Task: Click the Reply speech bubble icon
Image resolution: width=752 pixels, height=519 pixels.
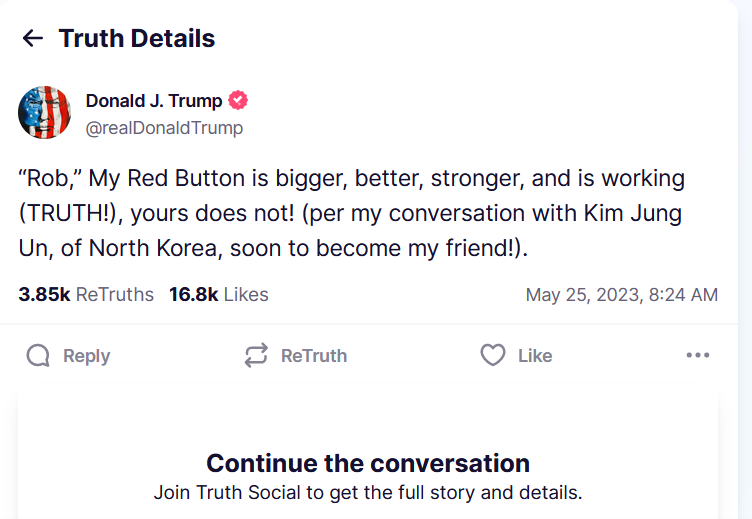Action: (38, 356)
